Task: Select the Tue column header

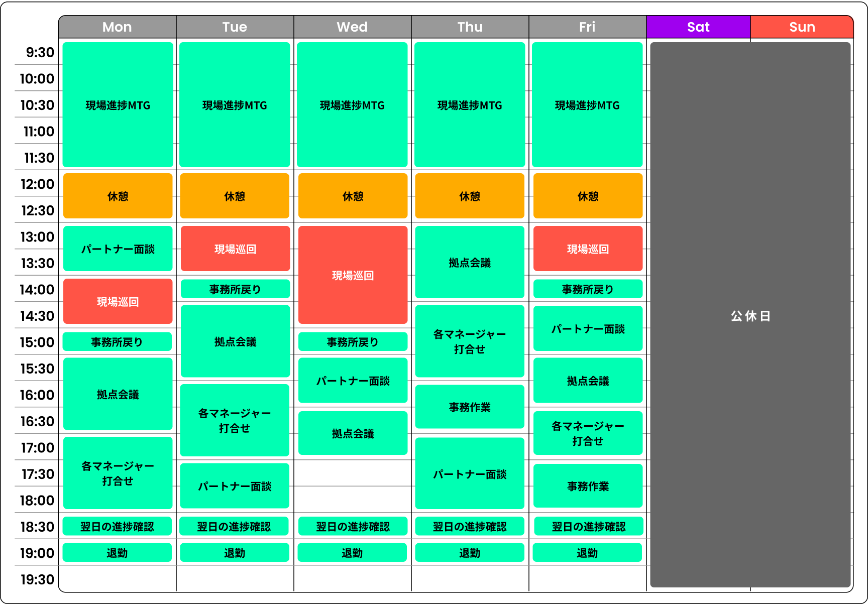Action: [x=235, y=27]
